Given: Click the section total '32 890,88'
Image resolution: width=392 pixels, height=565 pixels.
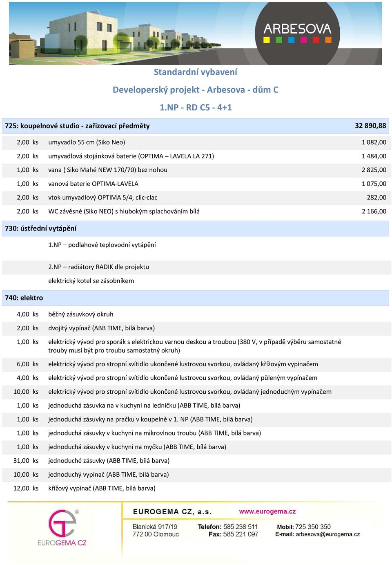Looking at the screenshot, I should tap(370, 126).
